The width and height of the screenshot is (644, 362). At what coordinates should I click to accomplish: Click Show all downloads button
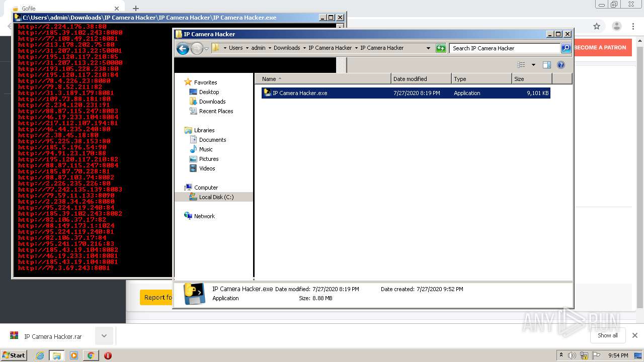pyautogui.click(x=607, y=335)
